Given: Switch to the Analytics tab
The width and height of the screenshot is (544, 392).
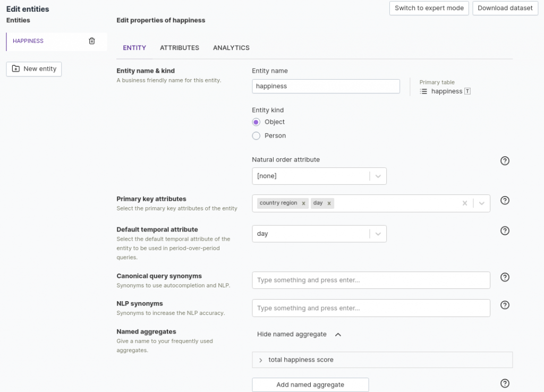Looking at the screenshot, I should coord(231,48).
